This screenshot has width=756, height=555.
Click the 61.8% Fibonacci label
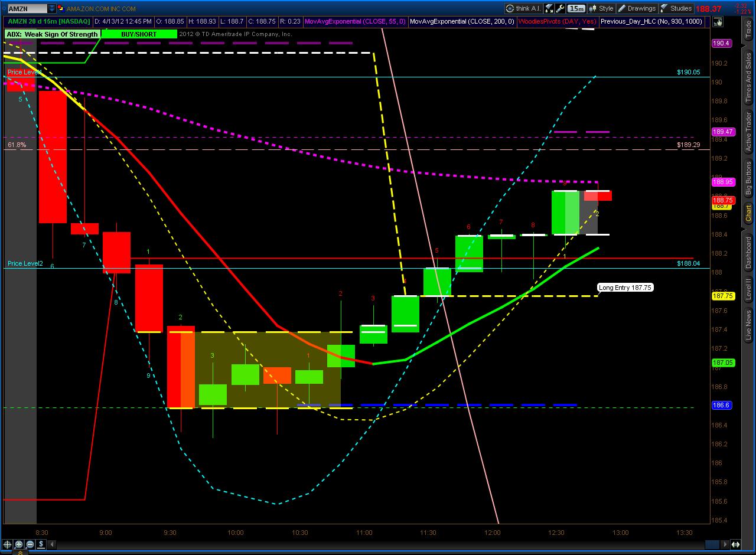(x=17, y=145)
